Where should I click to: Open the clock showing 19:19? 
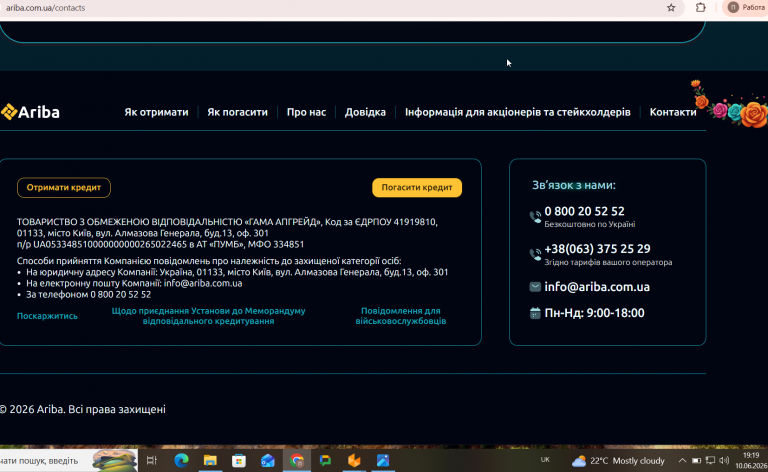(750, 460)
